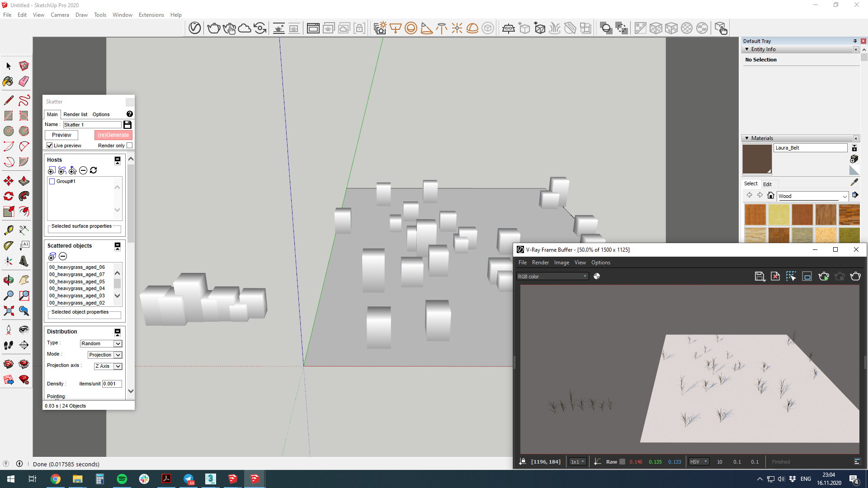
Task: Click the (re)Generate button
Action: pyautogui.click(x=113, y=135)
